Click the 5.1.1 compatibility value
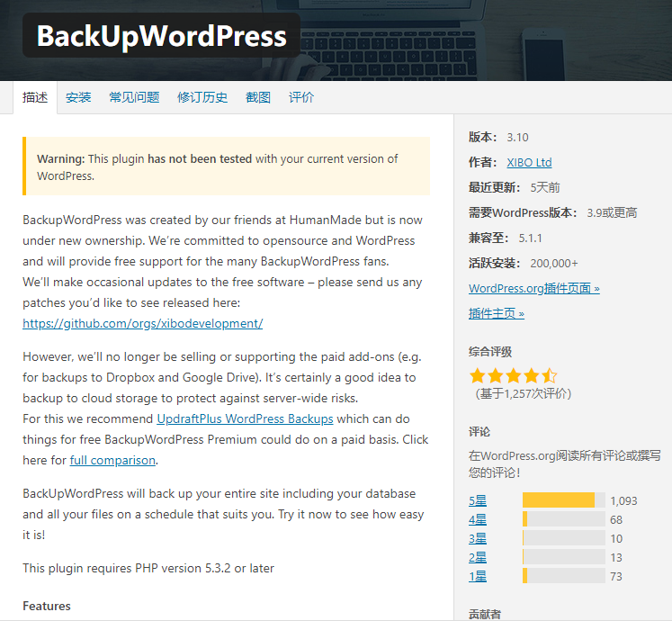The height and width of the screenshot is (621, 672). pyautogui.click(x=530, y=238)
